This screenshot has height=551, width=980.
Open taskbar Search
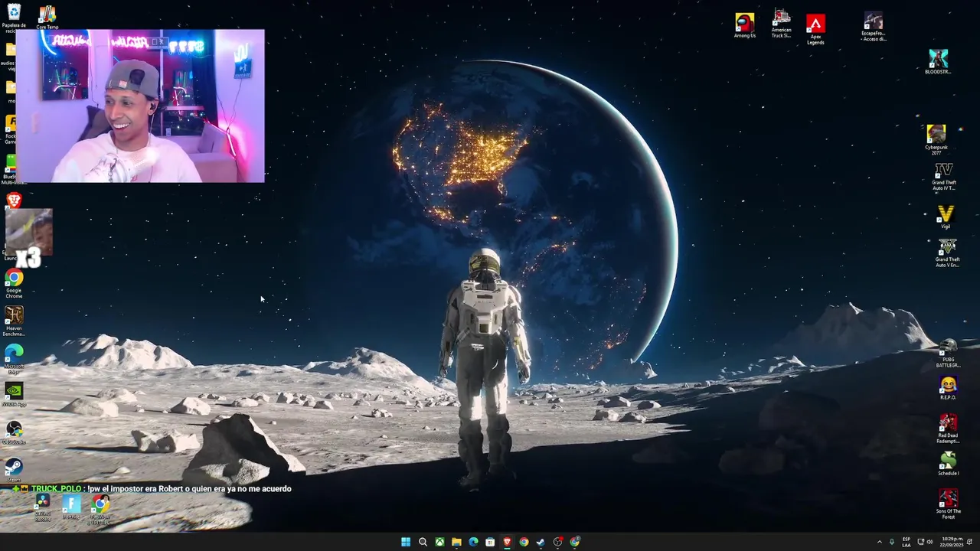click(423, 542)
